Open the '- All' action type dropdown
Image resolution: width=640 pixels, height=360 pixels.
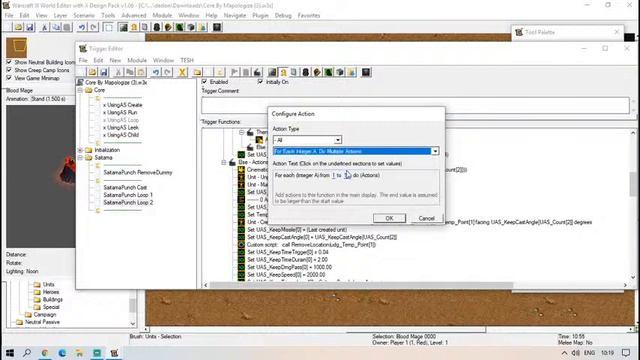point(338,140)
